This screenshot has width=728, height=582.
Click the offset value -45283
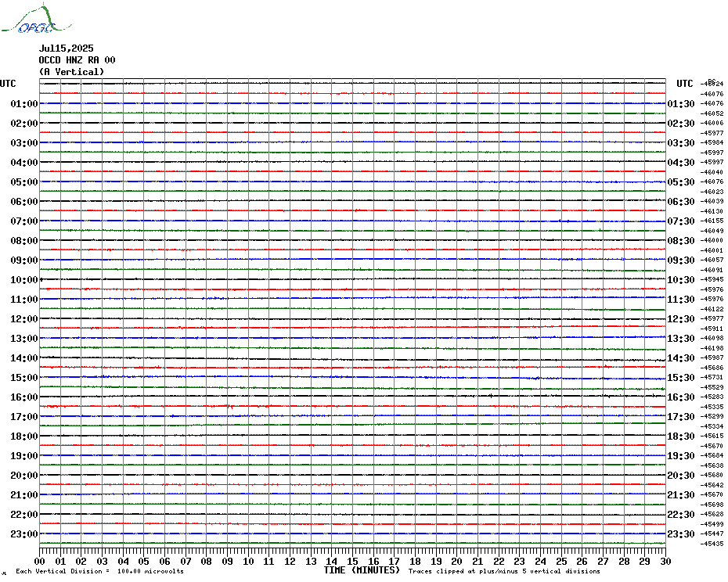pos(712,397)
